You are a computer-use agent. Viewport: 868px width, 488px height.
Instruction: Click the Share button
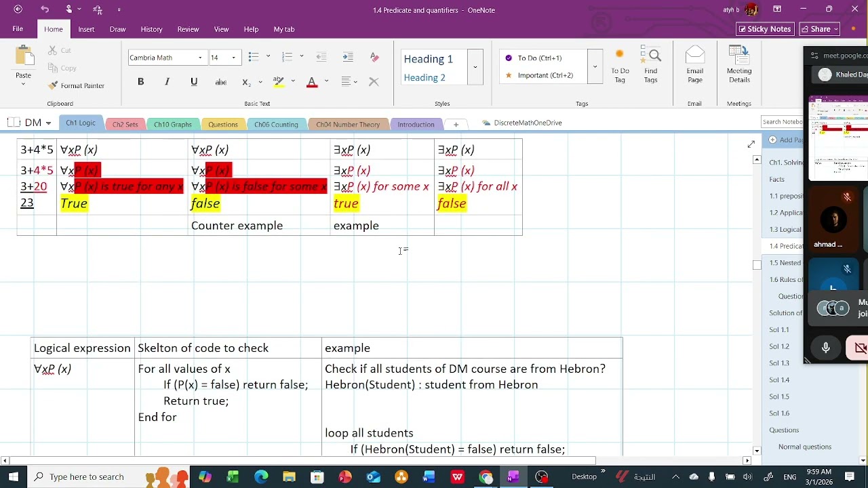point(820,29)
